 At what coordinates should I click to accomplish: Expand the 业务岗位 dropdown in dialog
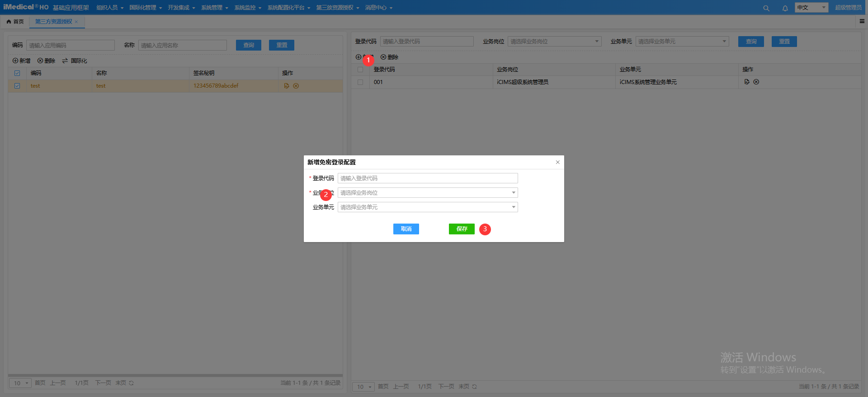click(x=427, y=193)
